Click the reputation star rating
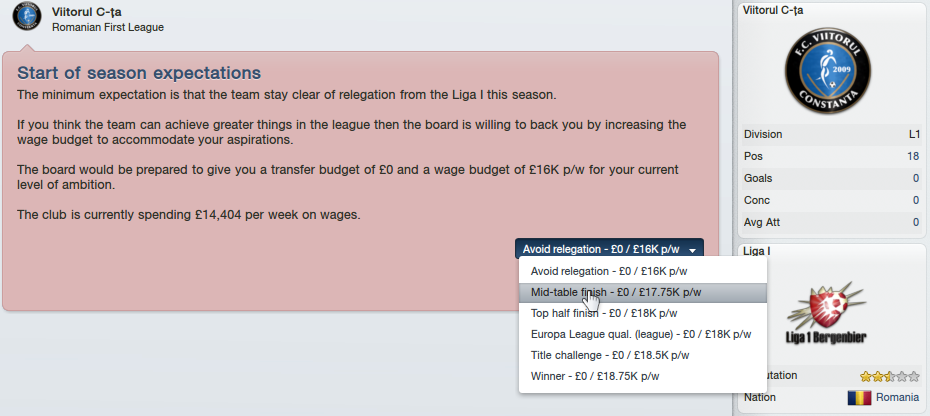The height and width of the screenshot is (416, 930). [x=889, y=376]
